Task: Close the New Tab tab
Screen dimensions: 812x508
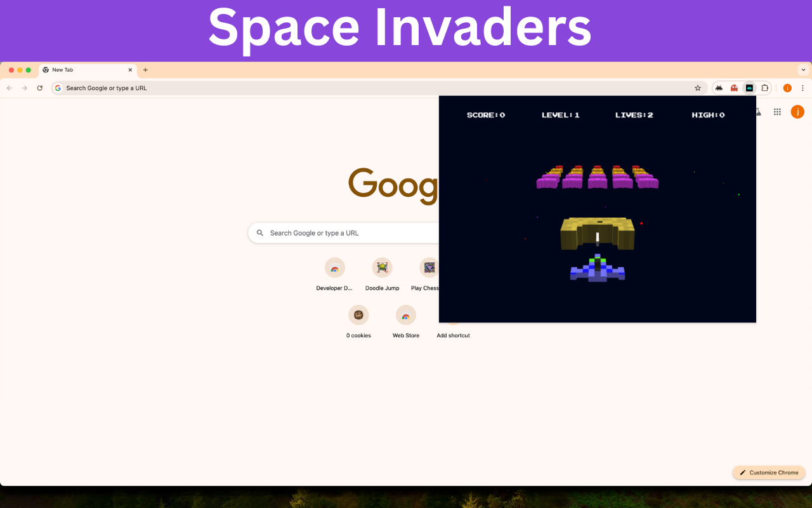Action: pos(131,70)
